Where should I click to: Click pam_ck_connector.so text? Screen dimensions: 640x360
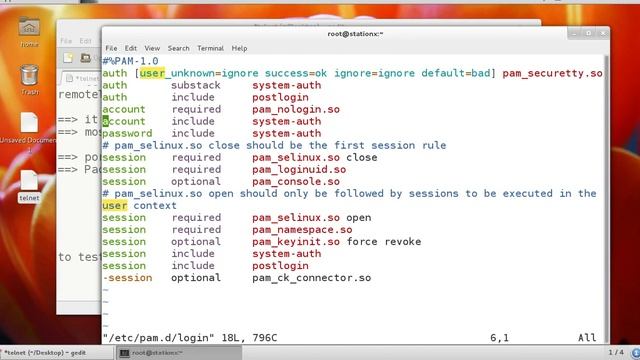click(x=311, y=278)
